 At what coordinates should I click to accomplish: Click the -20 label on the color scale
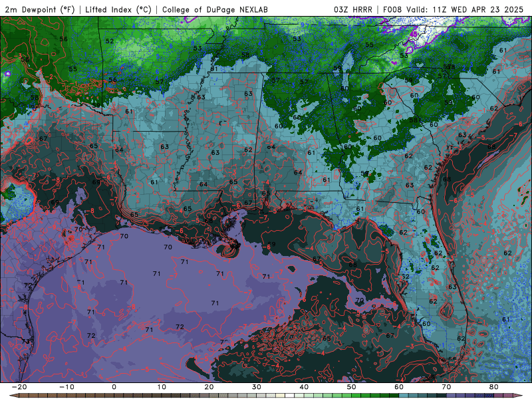[19, 387]
